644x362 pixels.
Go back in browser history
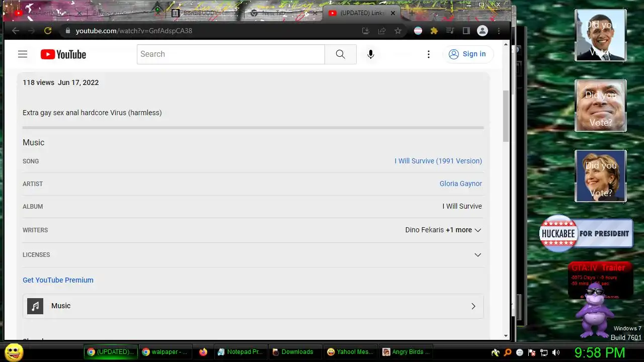[16, 31]
